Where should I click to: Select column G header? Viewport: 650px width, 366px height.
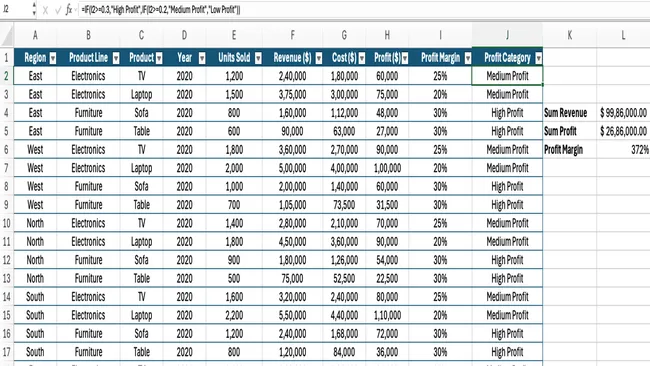coord(344,36)
